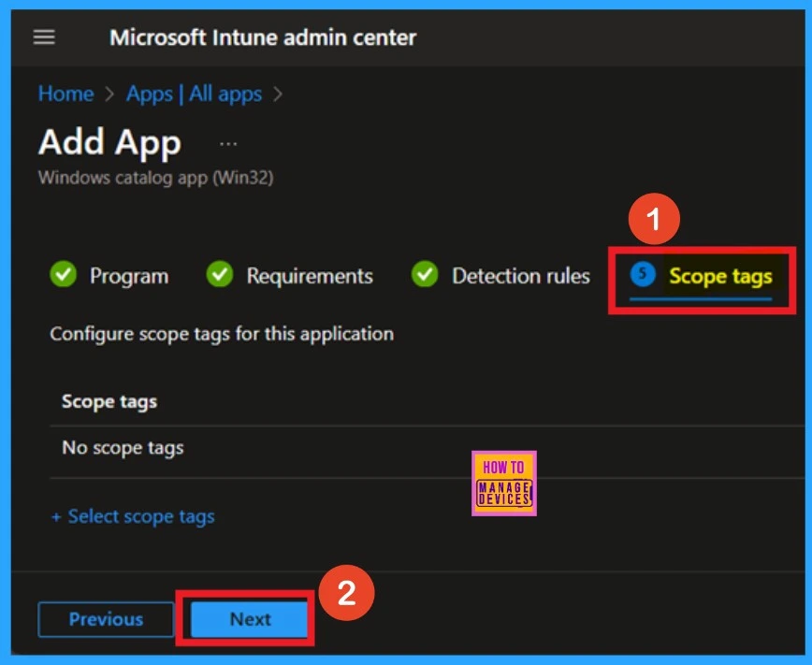Image resolution: width=812 pixels, height=665 pixels.
Task: Click the Windows catalog app (Win32) subtitle
Action: [x=156, y=178]
